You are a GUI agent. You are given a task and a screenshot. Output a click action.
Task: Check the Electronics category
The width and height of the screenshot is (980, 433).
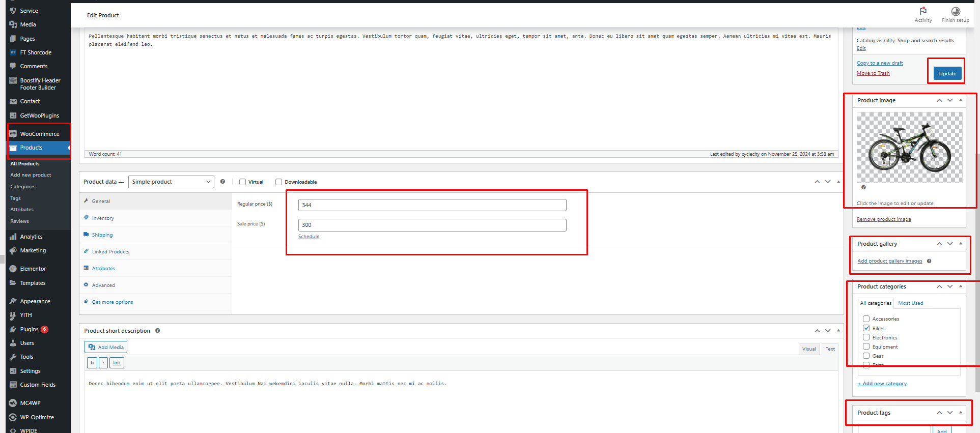866,337
